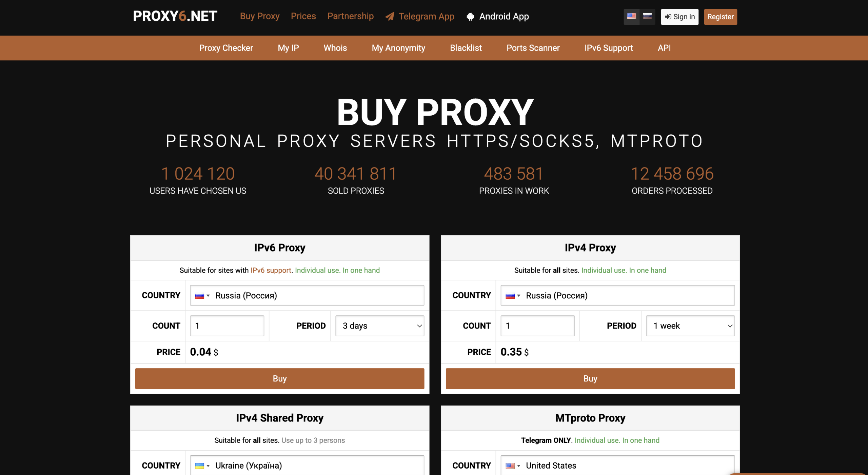Open Telegram App paper plane link
The image size is (868, 475).
[420, 16]
